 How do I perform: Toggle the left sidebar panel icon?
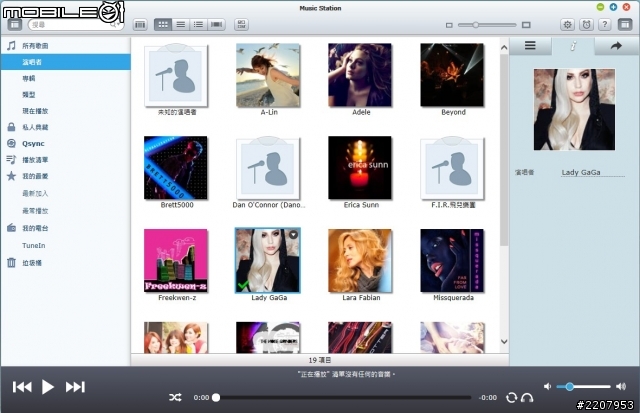[x=14, y=25]
